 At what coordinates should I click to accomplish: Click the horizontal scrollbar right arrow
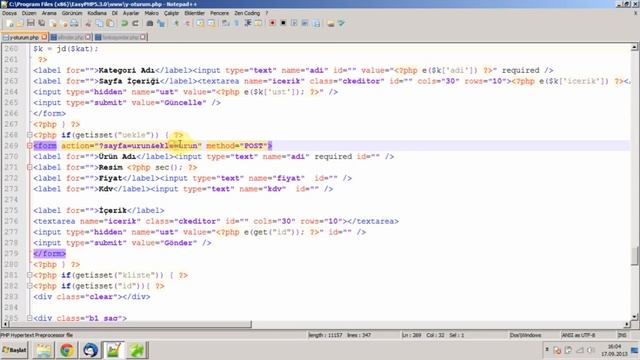coord(627,324)
